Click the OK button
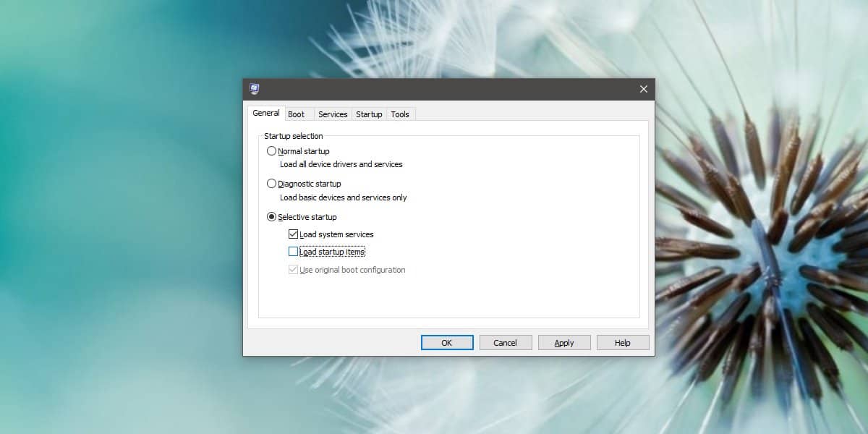This screenshot has width=868, height=434. pos(447,342)
